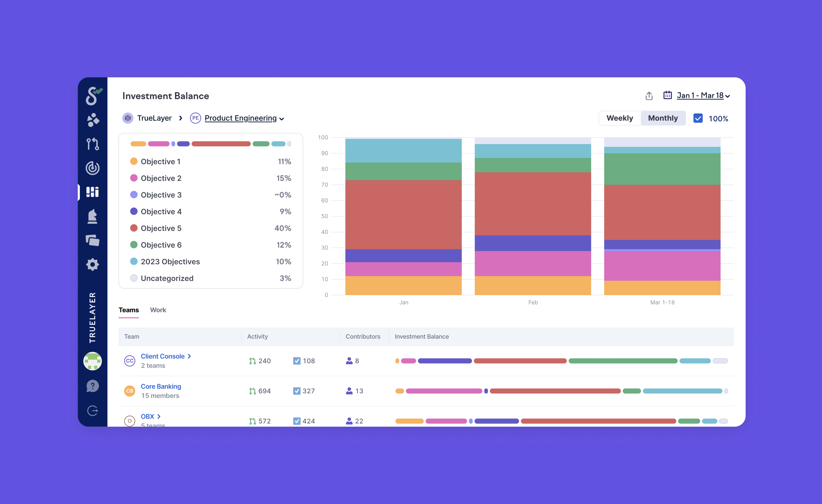Image resolution: width=822 pixels, height=504 pixels.
Task: Open the stacked cards sidebar icon
Action: tap(92, 240)
